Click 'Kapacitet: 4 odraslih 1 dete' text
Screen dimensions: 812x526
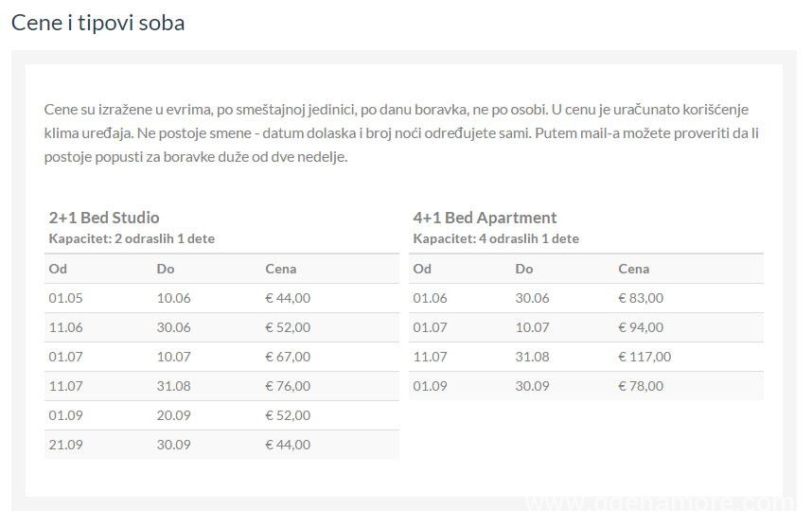pos(496,238)
